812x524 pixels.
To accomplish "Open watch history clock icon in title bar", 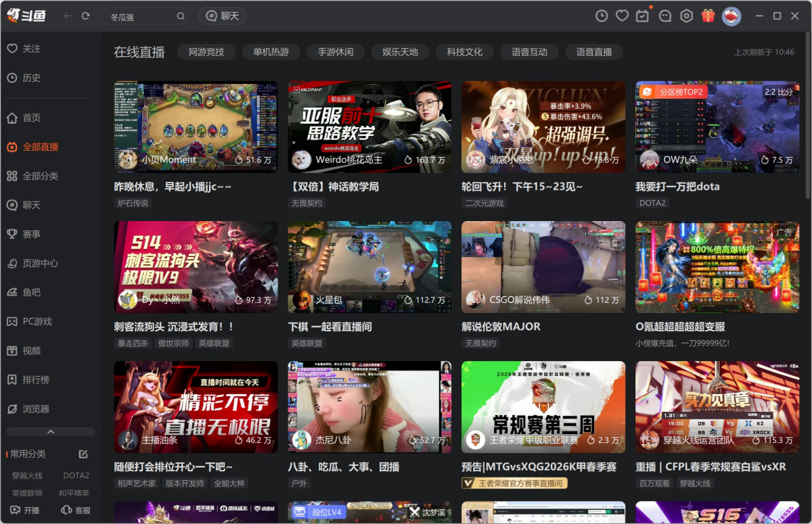I will [x=602, y=16].
